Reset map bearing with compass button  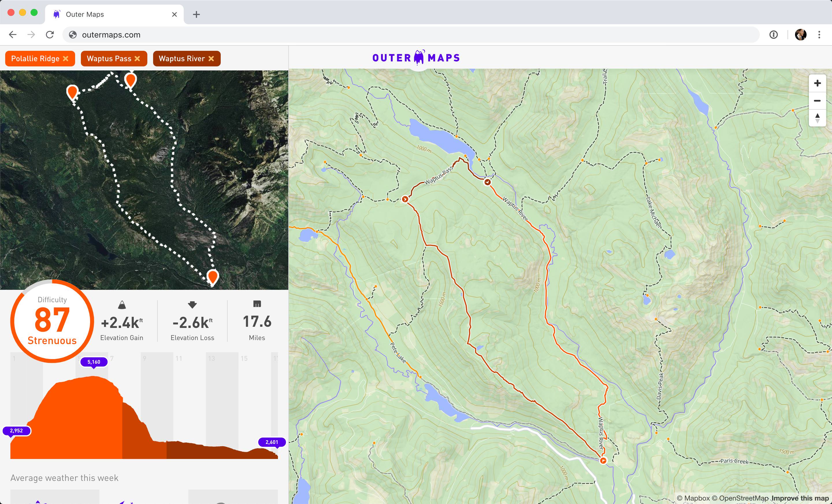coord(817,118)
